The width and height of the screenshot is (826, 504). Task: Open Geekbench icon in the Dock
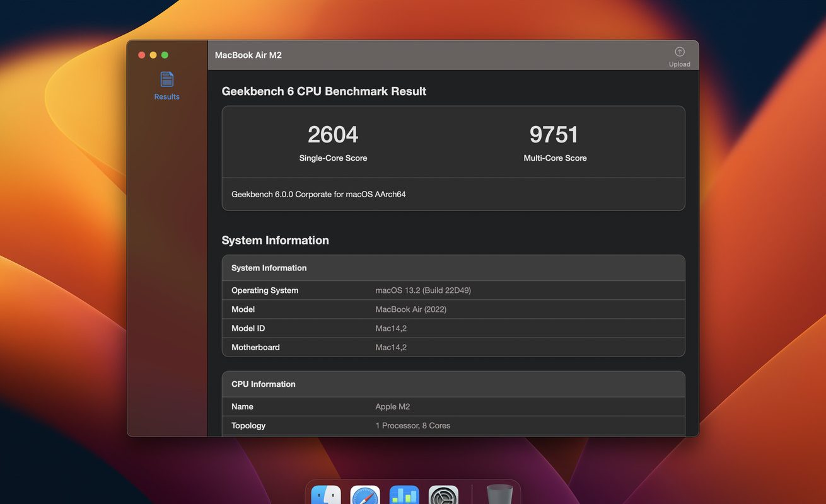[404, 495]
